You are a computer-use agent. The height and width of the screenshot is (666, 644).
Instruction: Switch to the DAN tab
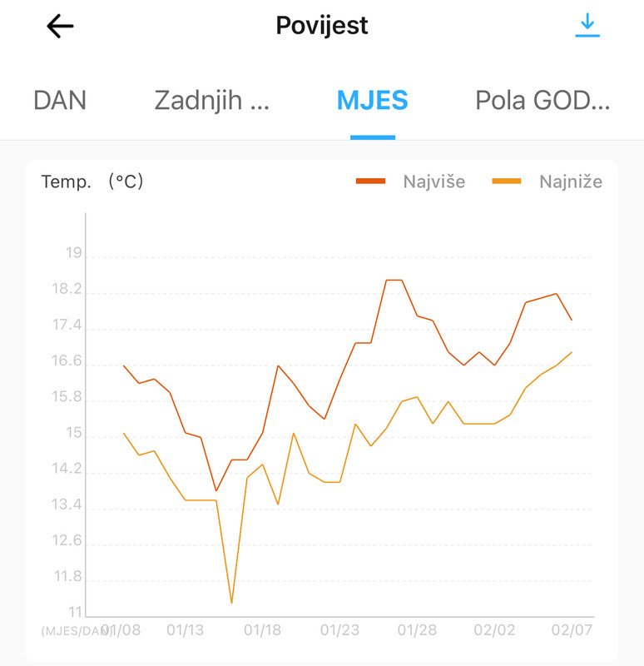pos(60,101)
